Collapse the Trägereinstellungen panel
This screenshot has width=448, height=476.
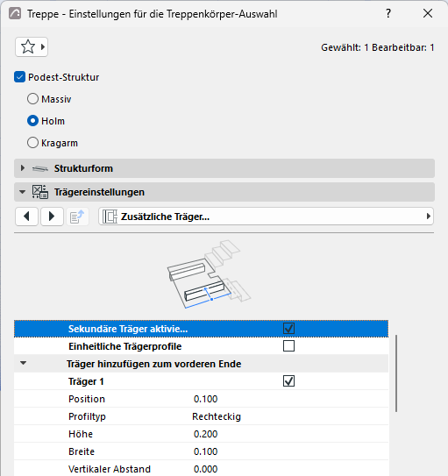tap(23, 192)
